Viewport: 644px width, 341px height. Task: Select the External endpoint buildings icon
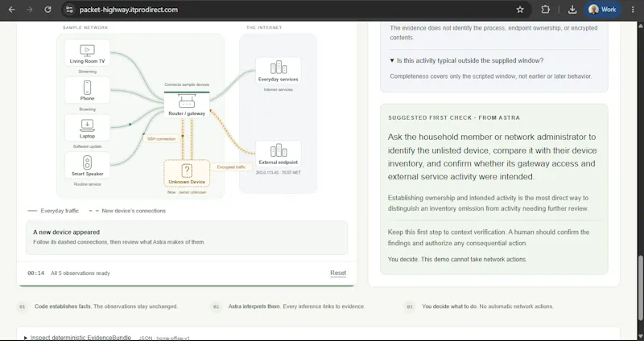278,150
